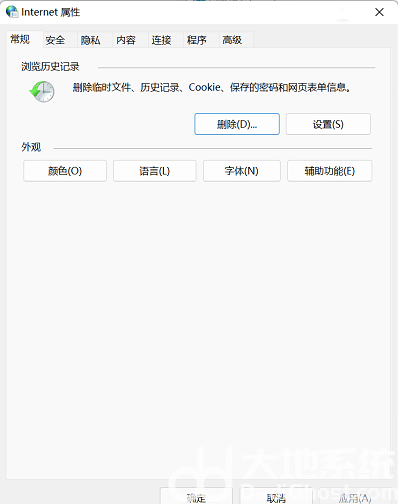Viewport: 398px width, 504px height.
Task: Open browsing history 设置(S) button
Action: pyautogui.click(x=328, y=124)
